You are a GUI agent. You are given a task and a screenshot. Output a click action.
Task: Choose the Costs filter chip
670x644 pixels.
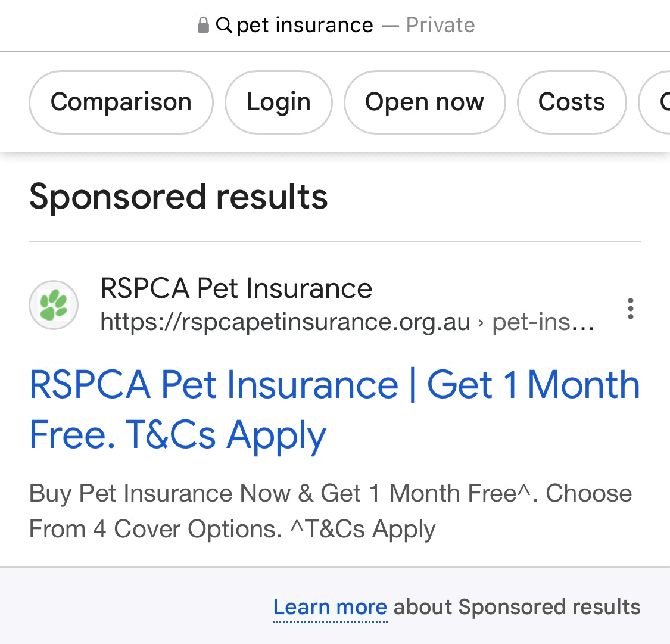tap(572, 102)
